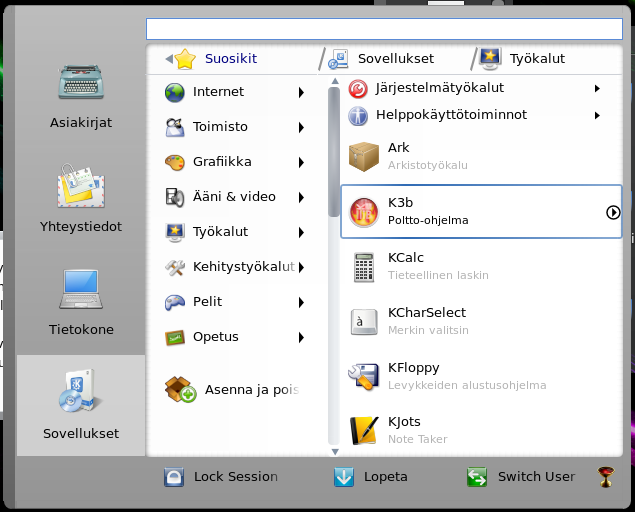Click the Helppokäyttötoiminnot accessibility icon
The image size is (635, 512).
pos(358,116)
